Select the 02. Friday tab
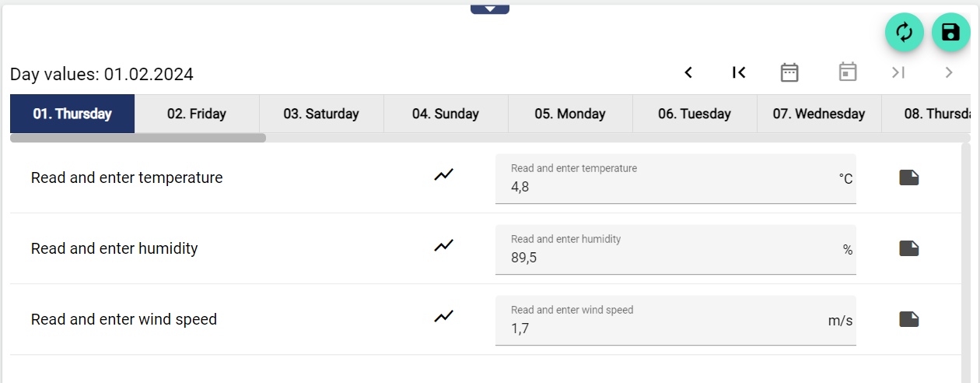Image resolution: width=980 pixels, height=383 pixels. click(197, 114)
